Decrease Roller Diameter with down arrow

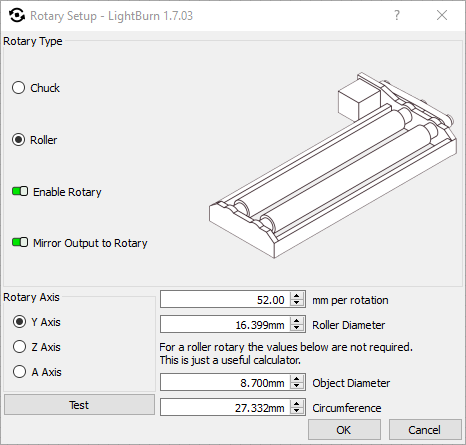click(x=297, y=328)
